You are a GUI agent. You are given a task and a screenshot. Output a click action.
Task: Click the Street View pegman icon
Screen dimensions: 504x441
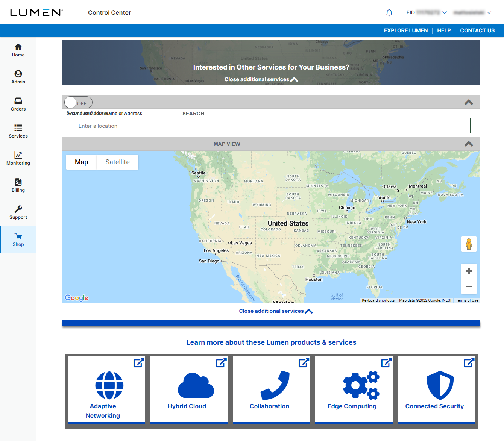coord(469,244)
